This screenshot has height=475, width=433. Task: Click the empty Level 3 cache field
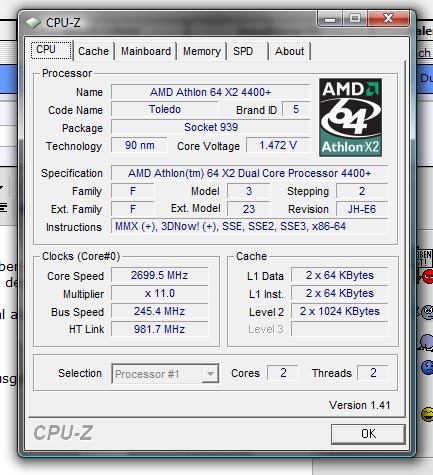339,329
